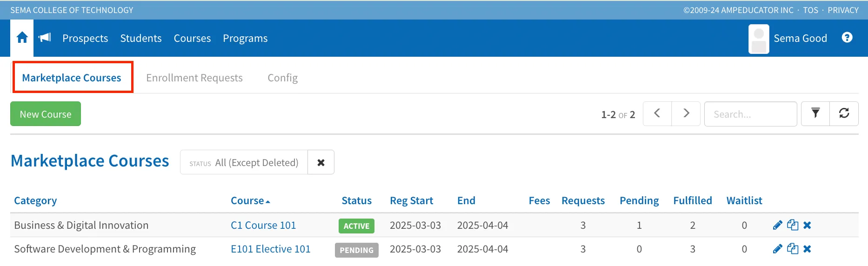Click the ACTIVE status badge

click(x=356, y=226)
